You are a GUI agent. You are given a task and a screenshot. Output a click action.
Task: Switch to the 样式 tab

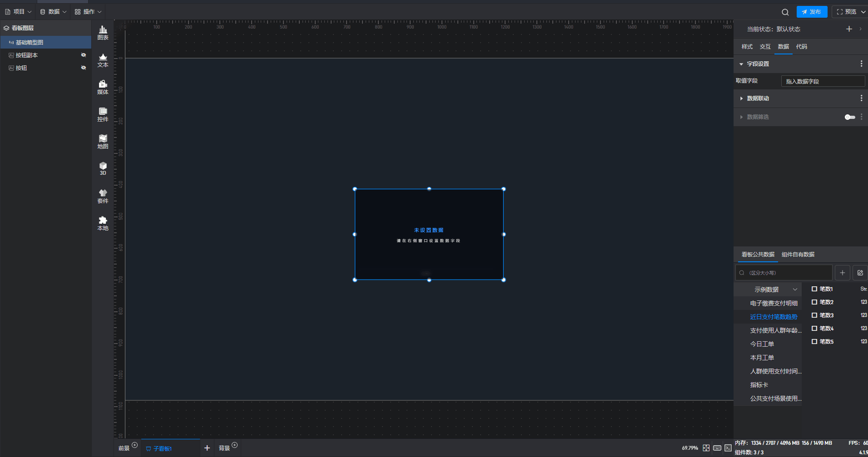pyautogui.click(x=747, y=47)
